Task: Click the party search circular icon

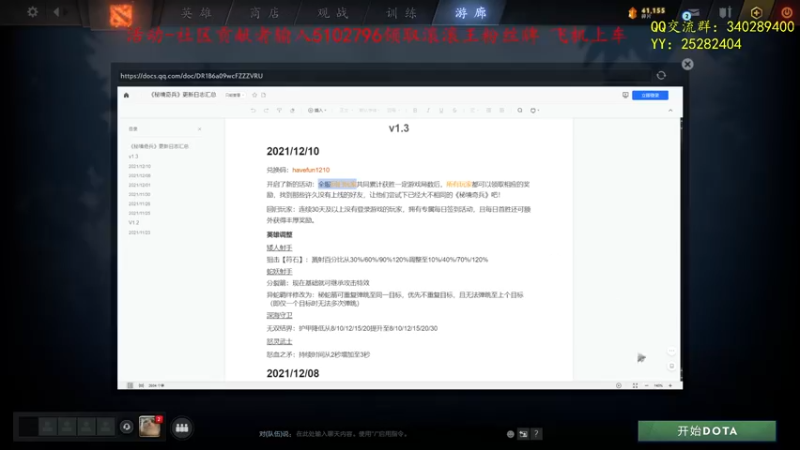Action: coord(127,427)
